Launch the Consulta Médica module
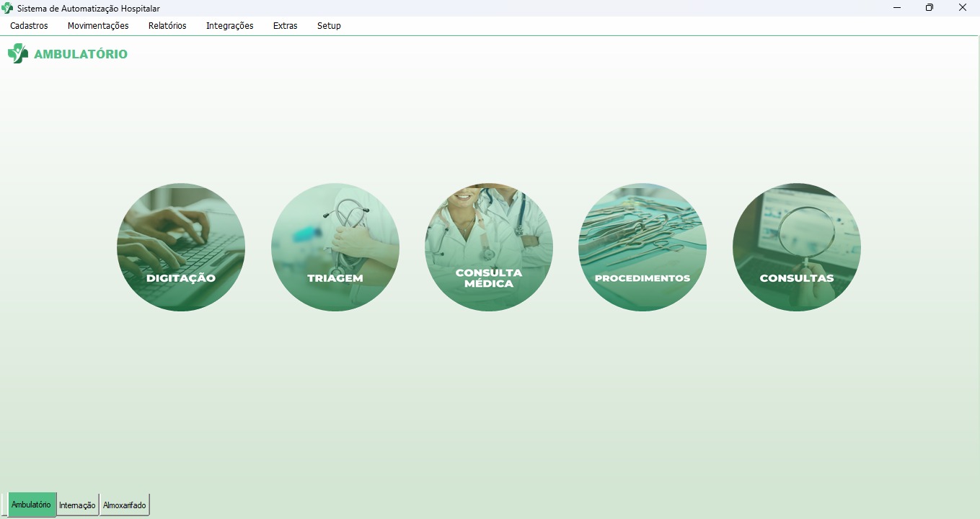The image size is (980, 519). click(489, 247)
